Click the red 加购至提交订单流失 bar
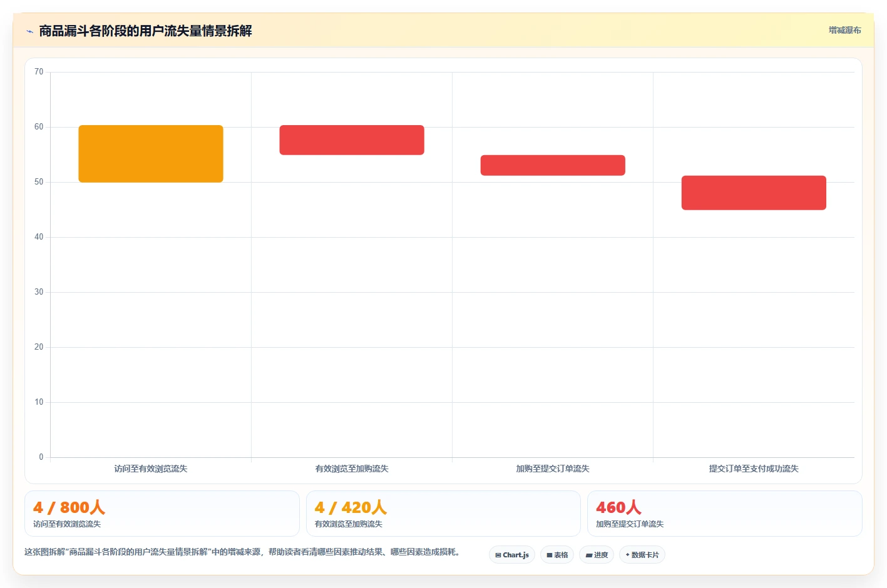Screen dimensions: 887x588 pyautogui.click(x=553, y=165)
